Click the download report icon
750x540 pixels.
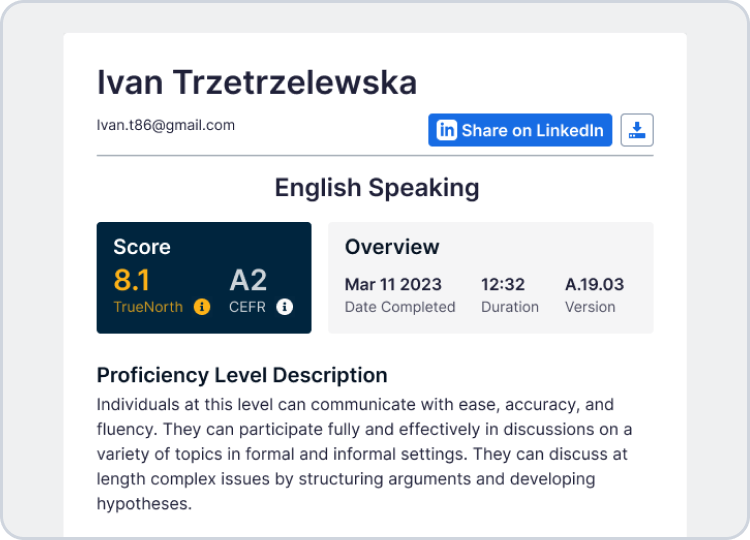point(637,130)
